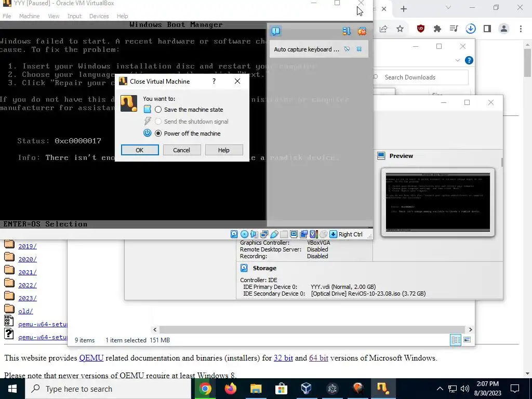Open the View menu in VirtualBox VM window
Image resolution: width=532 pixels, height=399 pixels.
tap(54, 16)
